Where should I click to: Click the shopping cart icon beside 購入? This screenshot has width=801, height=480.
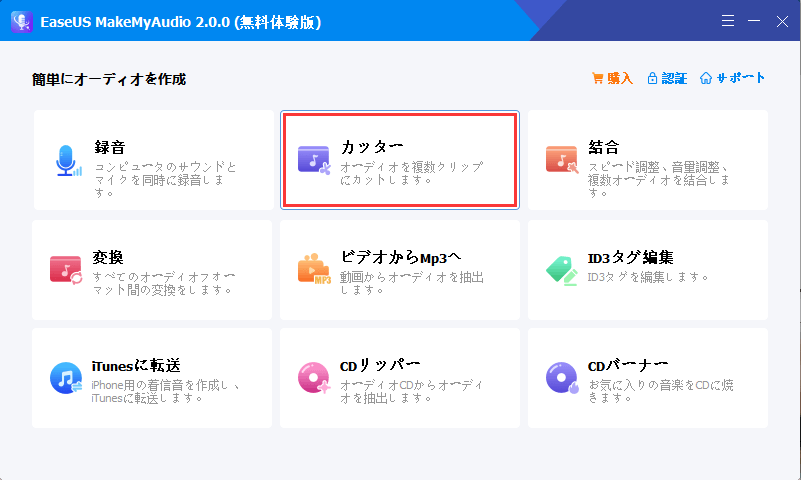pyautogui.click(x=597, y=78)
